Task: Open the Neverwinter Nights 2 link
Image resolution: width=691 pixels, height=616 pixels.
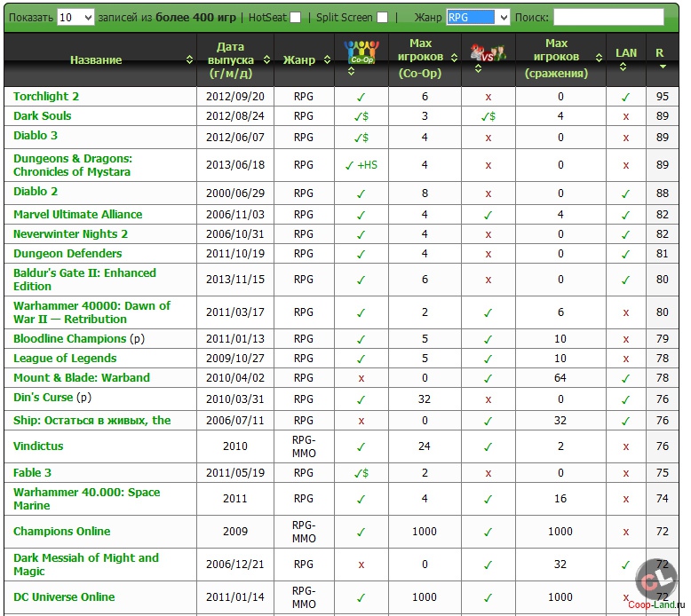Action: point(70,233)
